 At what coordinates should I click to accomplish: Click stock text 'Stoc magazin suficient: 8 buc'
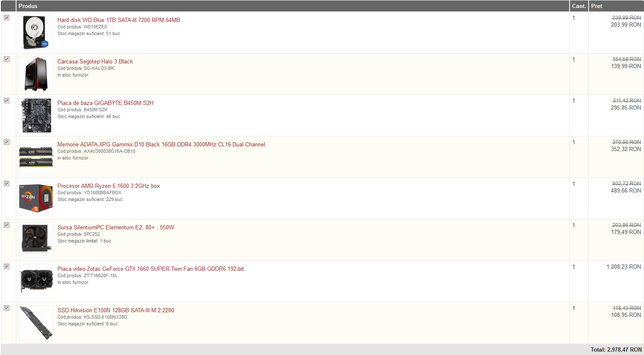(x=88, y=324)
